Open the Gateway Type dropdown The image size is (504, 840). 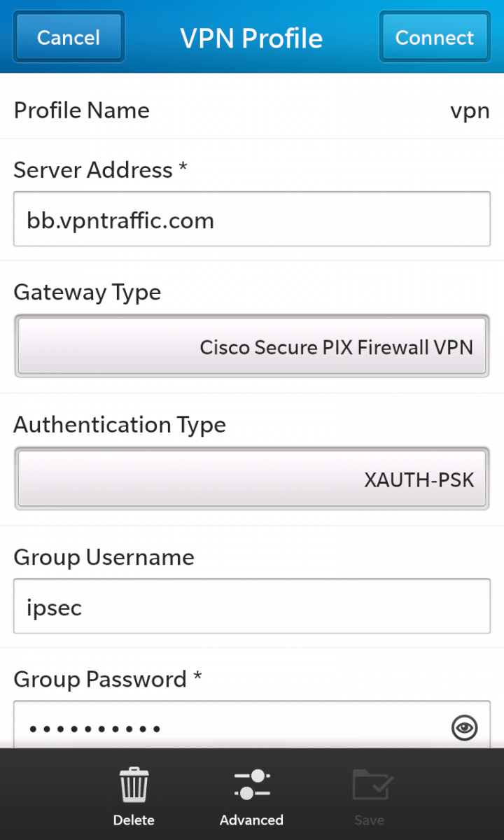click(x=252, y=346)
